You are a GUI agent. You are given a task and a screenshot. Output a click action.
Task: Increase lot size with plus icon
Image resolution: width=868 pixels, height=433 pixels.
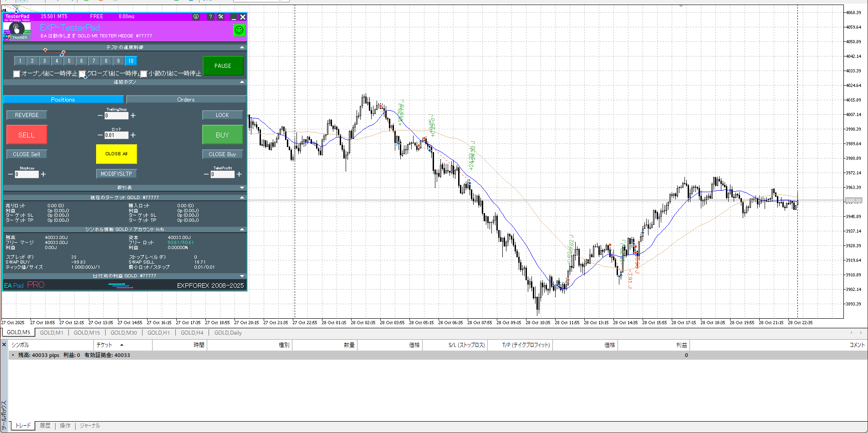click(133, 135)
